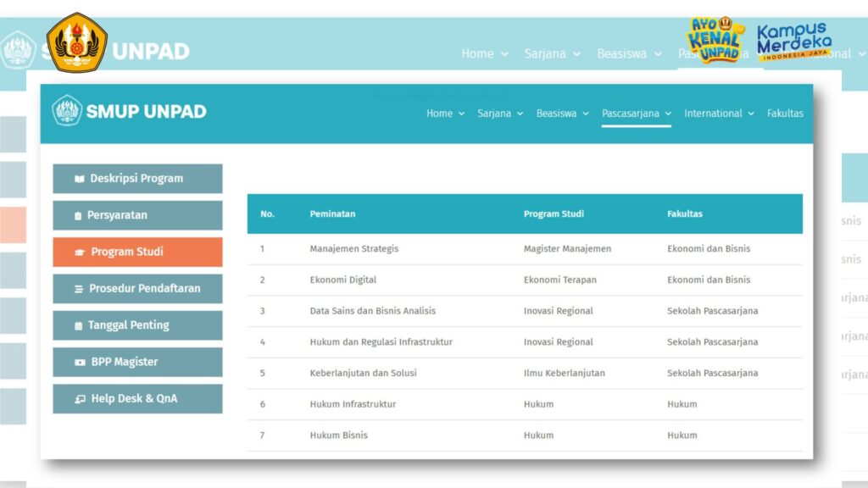Image resolution: width=868 pixels, height=488 pixels.
Task: Click the Ekonomi Terapan cell
Action: (x=560, y=280)
